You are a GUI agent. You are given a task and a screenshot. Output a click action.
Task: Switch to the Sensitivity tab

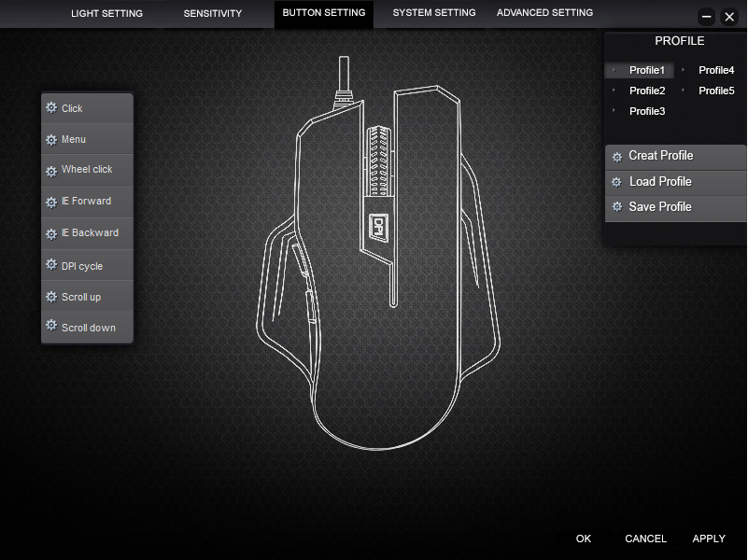[212, 13]
